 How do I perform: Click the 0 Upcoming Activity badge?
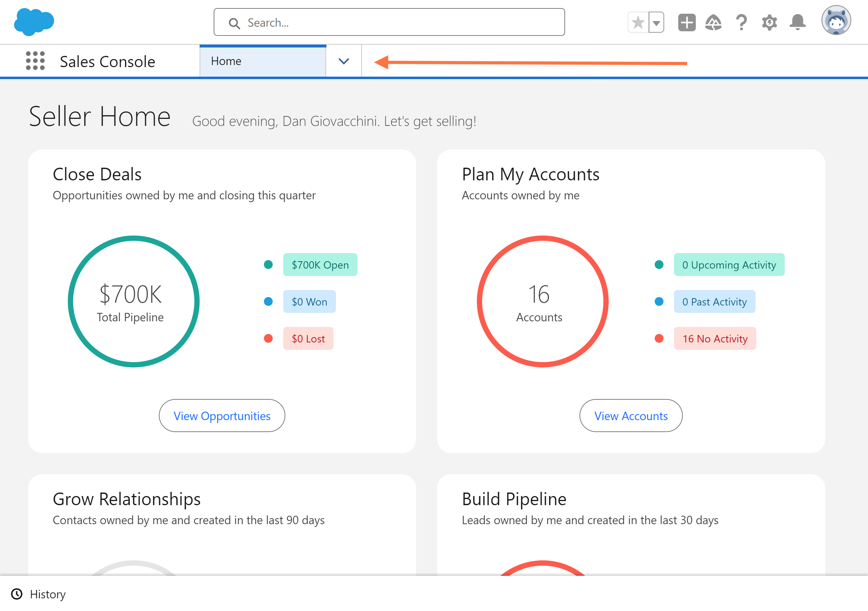pyautogui.click(x=729, y=265)
